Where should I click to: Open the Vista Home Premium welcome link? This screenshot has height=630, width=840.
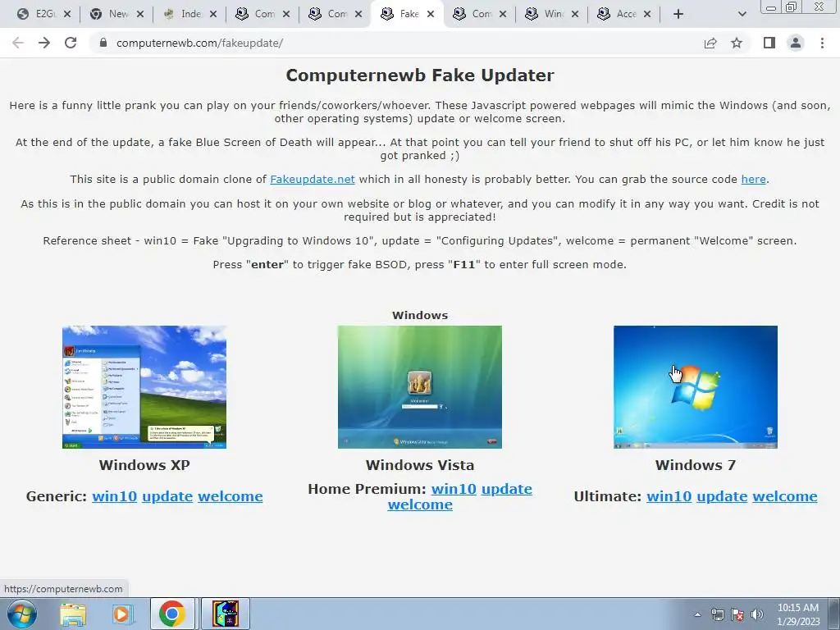(x=420, y=504)
